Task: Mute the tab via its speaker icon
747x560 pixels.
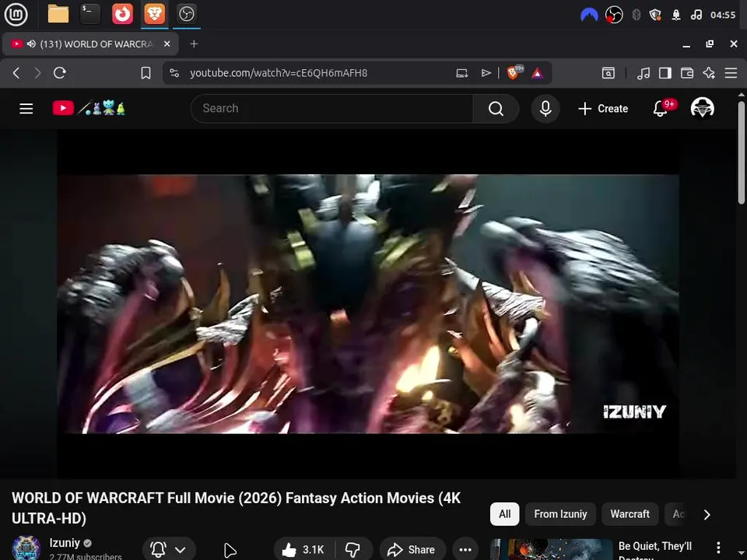Action: point(31,44)
